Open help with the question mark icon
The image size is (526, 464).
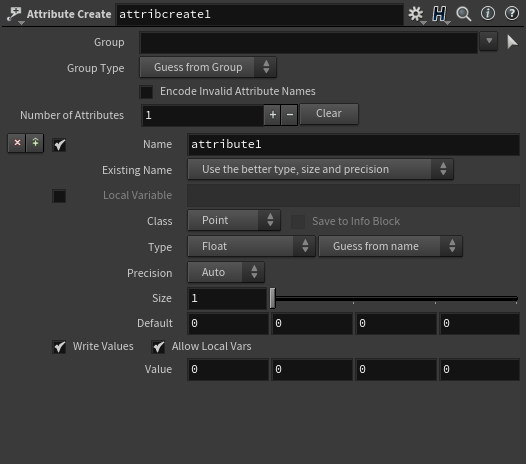click(512, 14)
